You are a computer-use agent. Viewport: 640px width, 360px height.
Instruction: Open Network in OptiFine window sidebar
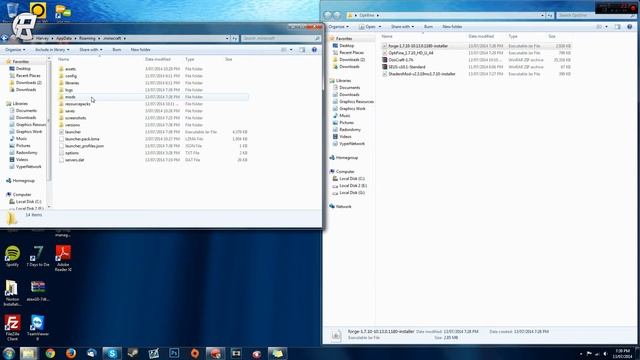pyautogui.click(x=343, y=207)
